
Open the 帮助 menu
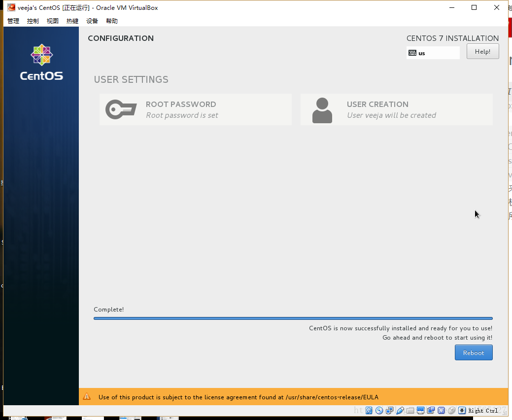click(112, 21)
